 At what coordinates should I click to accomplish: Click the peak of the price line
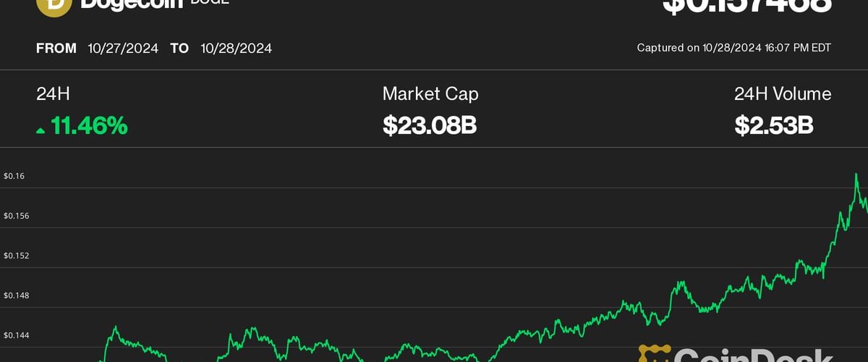tap(856, 174)
